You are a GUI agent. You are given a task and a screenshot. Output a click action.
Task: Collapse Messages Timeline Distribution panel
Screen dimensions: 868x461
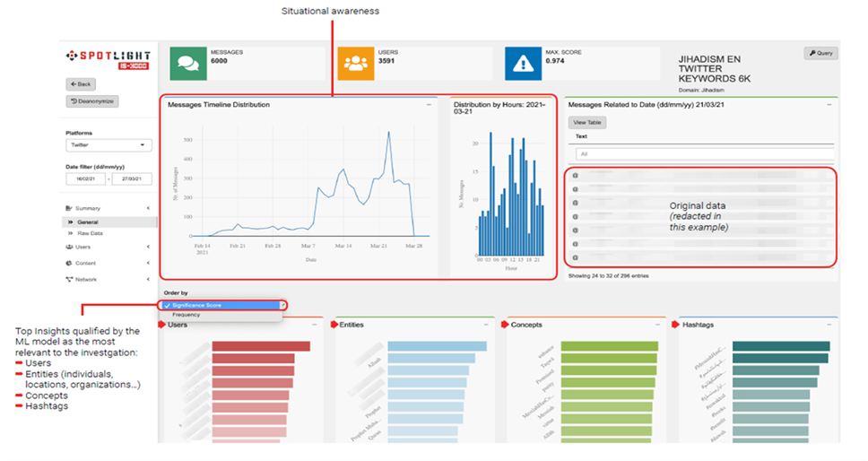point(429,105)
